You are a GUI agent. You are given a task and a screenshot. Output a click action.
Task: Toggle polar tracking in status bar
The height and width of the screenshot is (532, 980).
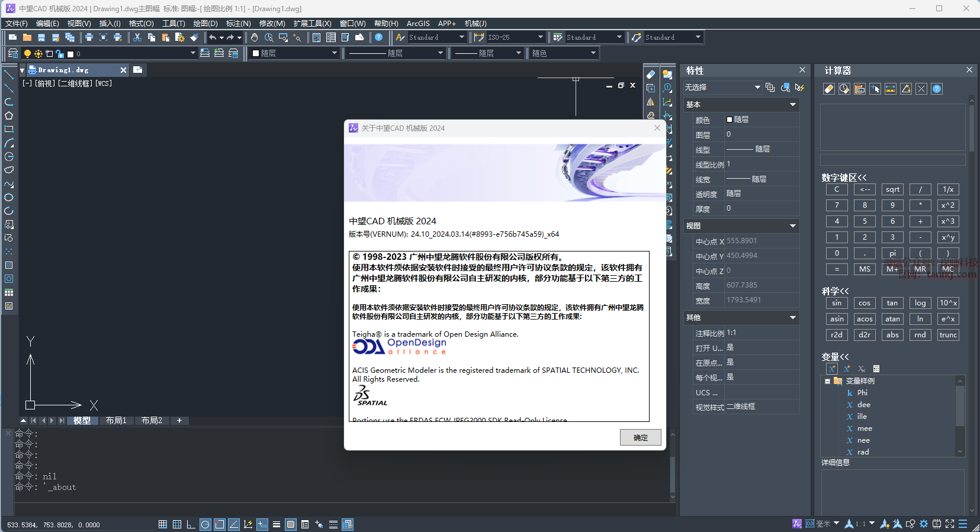[x=205, y=524]
